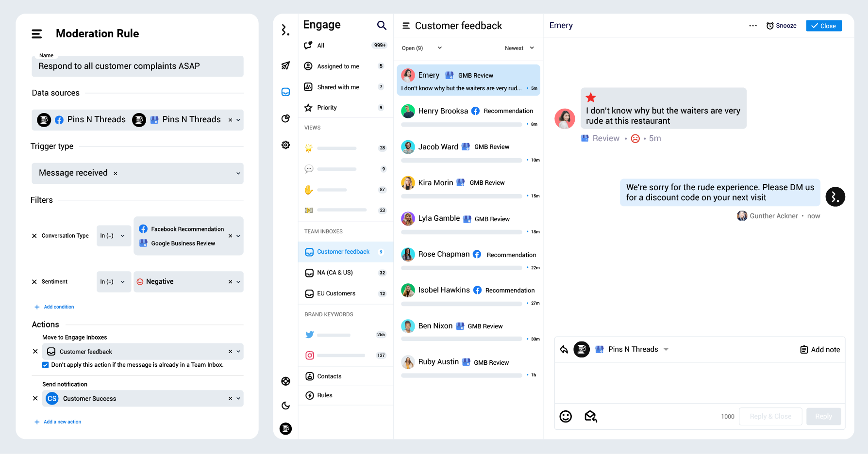Screen dimensions: 868x454
Task: Toggle dark mode moon icon
Action: point(285,405)
